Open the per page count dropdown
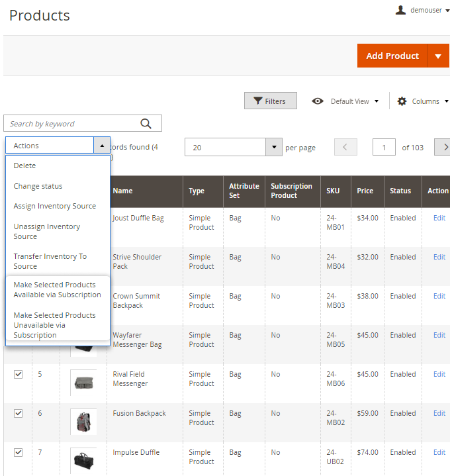The image size is (450, 476). [274, 148]
